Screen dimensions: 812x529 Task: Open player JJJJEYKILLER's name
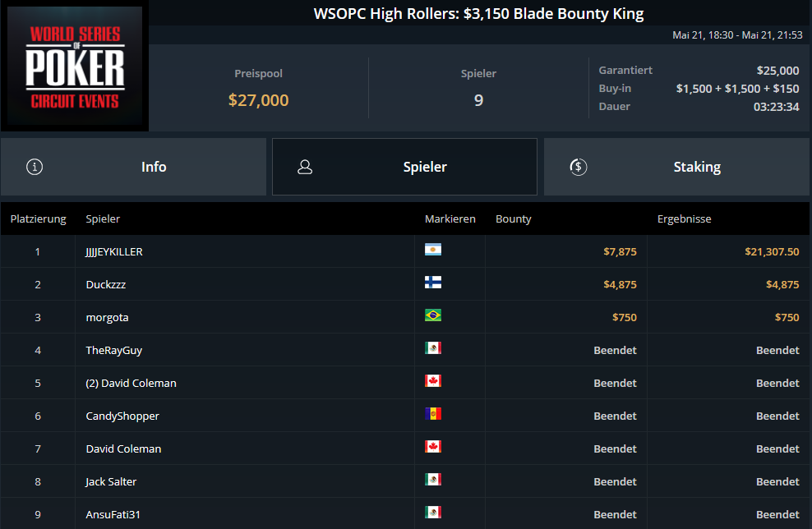[x=114, y=251]
